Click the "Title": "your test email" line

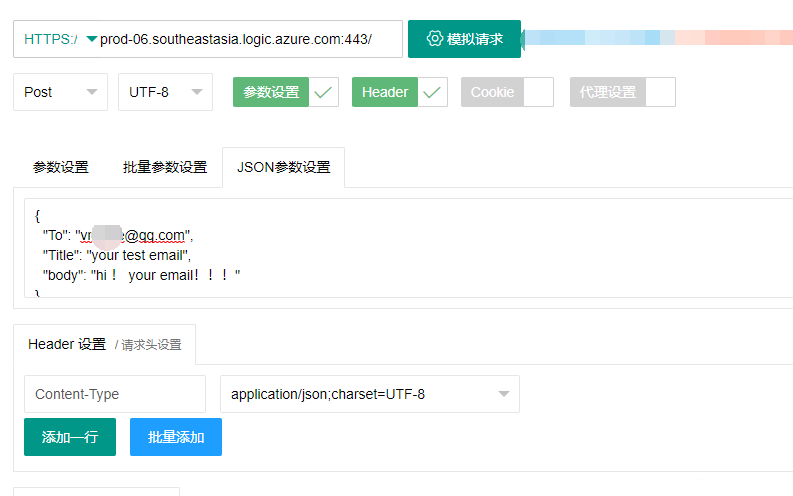click(x=117, y=255)
